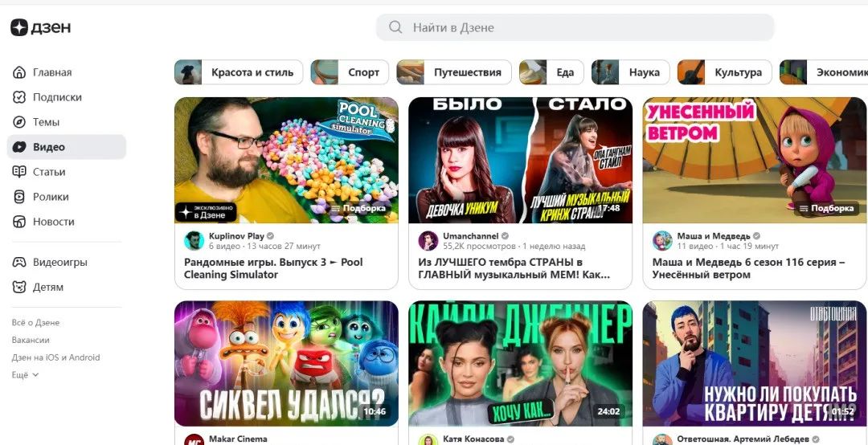Open Подписки in the sidebar
The width and height of the screenshot is (868, 445).
pyautogui.click(x=67, y=97)
